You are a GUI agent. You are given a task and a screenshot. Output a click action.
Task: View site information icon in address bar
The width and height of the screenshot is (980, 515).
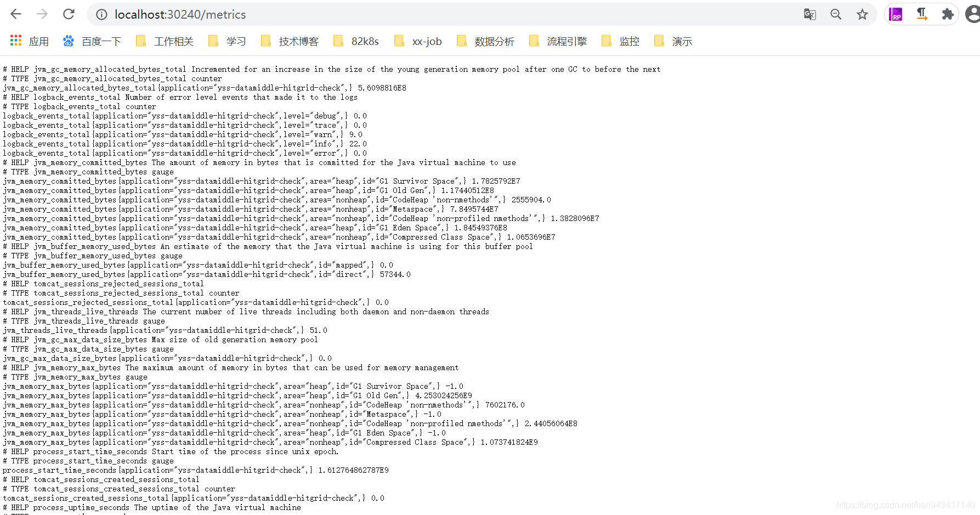click(101, 15)
